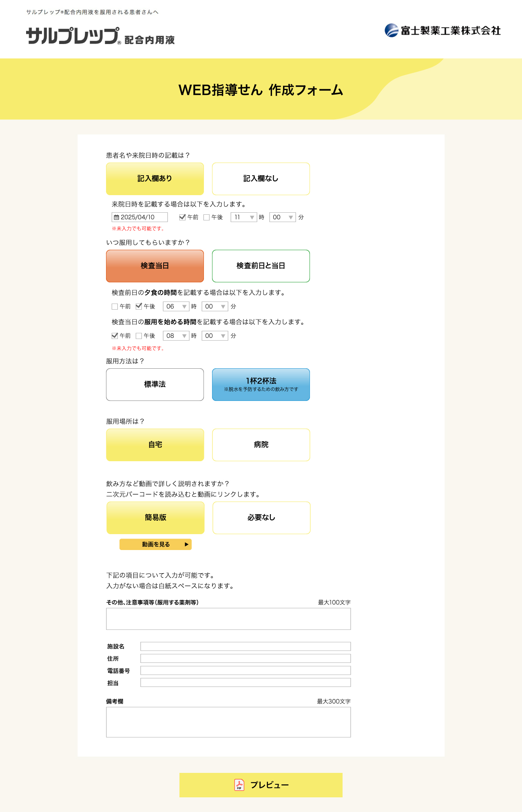Screen dimensions: 522x812
Task: Open the dosing start hour dropdown showing 08
Action: point(176,336)
